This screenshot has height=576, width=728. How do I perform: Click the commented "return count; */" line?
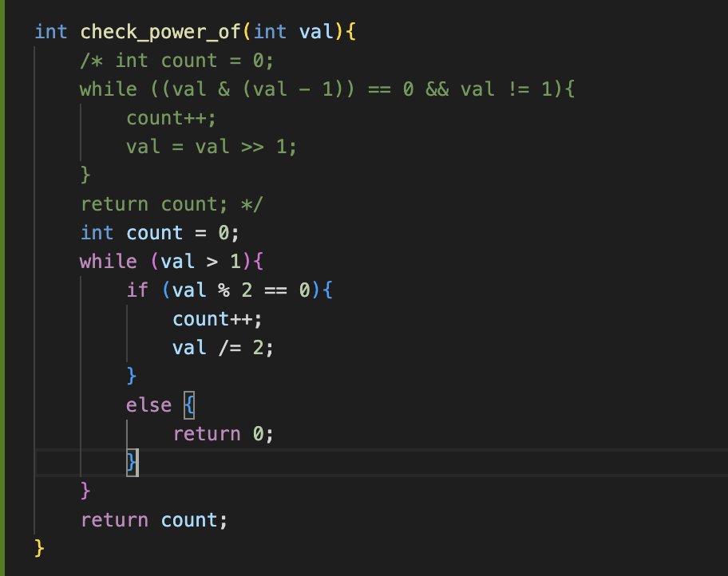tap(171, 204)
